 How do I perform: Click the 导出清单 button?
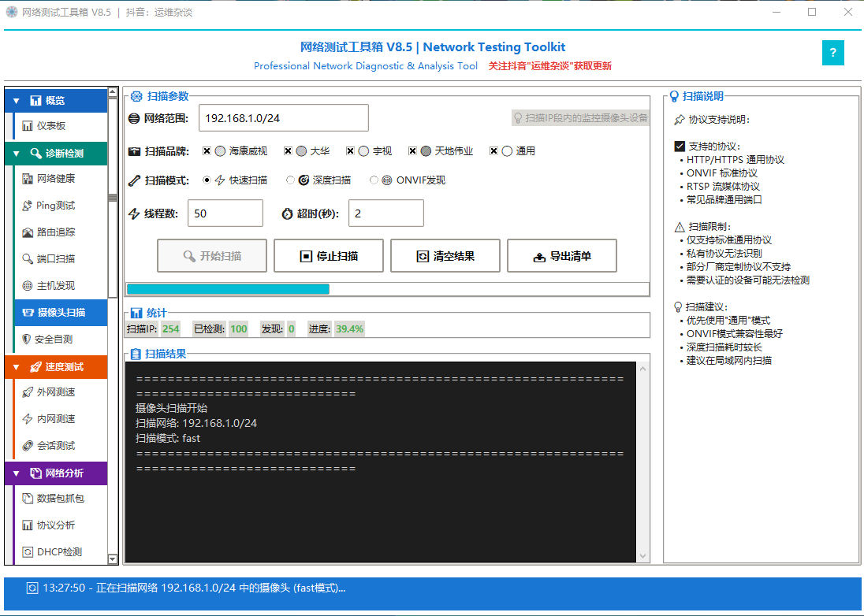pyautogui.click(x=562, y=256)
